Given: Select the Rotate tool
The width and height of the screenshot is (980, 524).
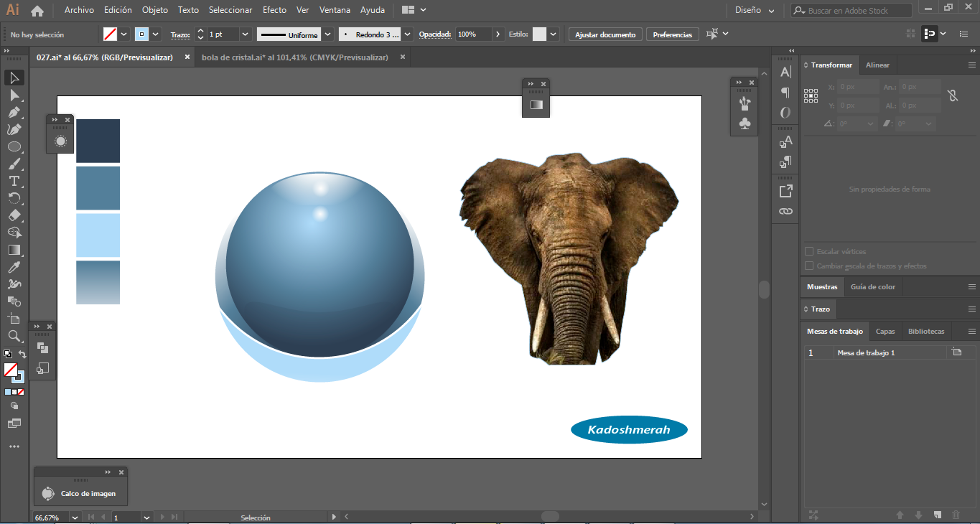Looking at the screenshot, I should coord(14,198).
